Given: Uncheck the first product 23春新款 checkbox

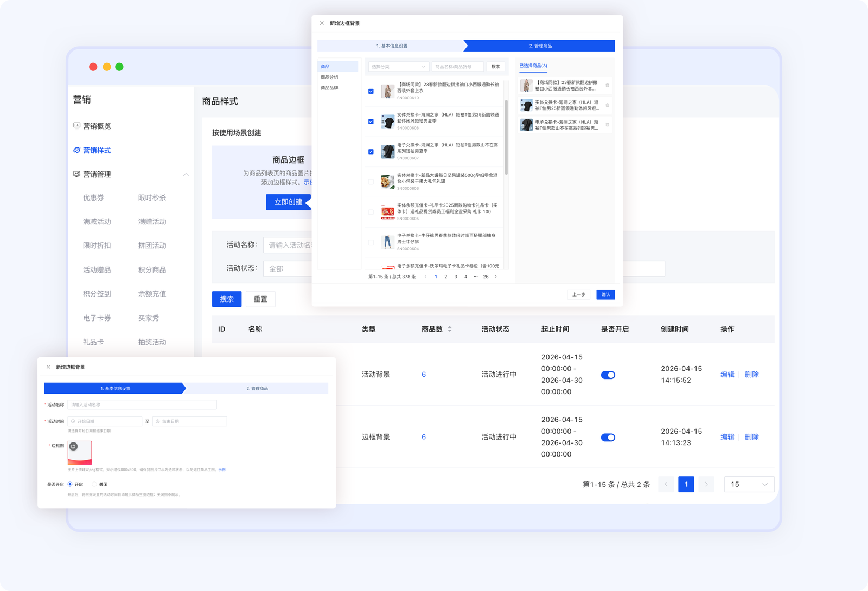Looking at the screenshot, I should click(371, 91).
